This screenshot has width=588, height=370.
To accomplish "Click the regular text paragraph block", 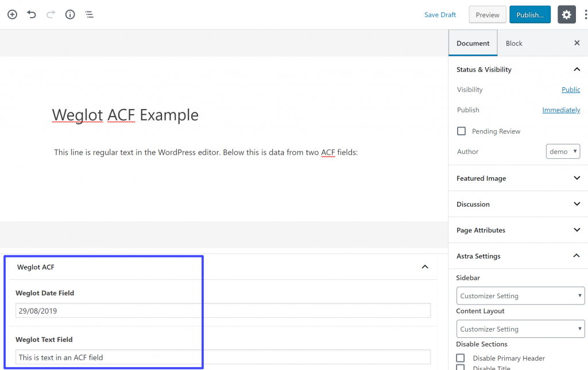I will [x=206, y=153].
